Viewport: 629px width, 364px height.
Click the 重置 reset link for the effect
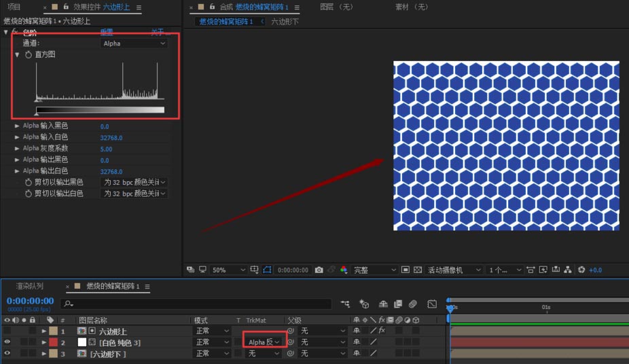(107, 32)
